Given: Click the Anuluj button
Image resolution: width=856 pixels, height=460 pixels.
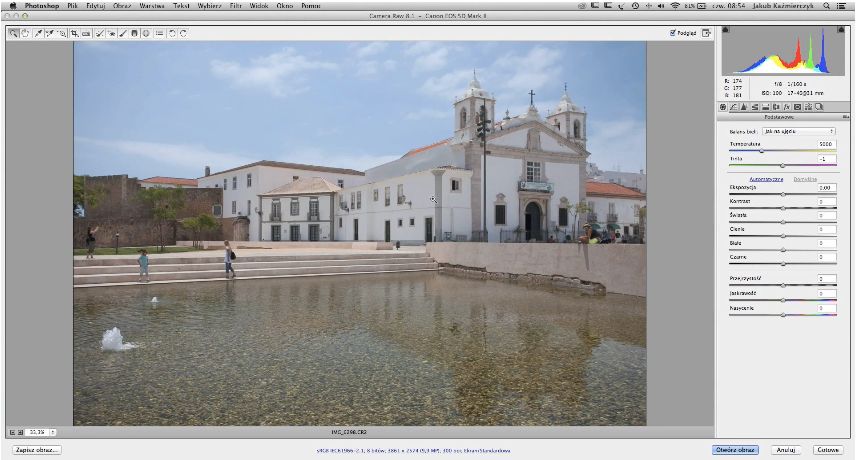Looking at the screenshot, I should 786,450.
